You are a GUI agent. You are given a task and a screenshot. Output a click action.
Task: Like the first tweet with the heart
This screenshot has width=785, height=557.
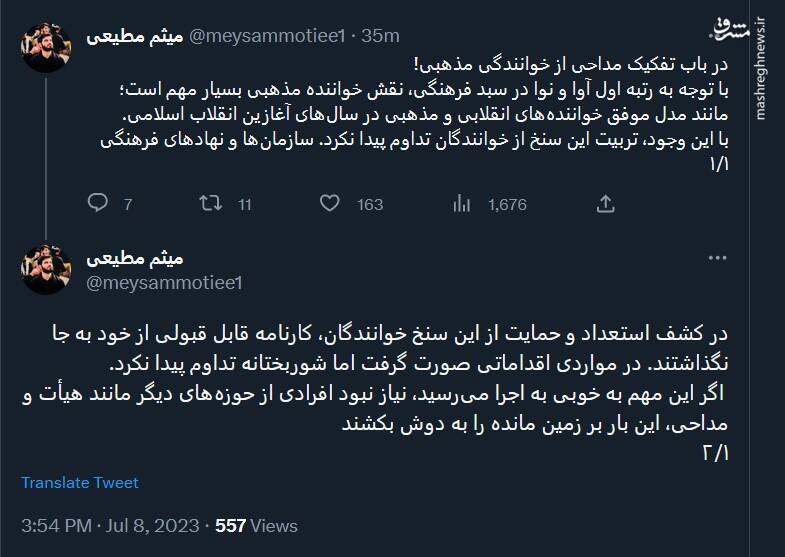coord(330,204)
